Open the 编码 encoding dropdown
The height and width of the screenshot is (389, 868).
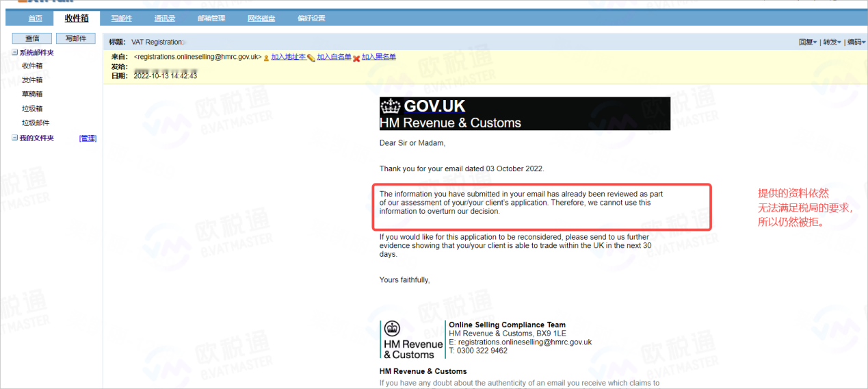856,42
